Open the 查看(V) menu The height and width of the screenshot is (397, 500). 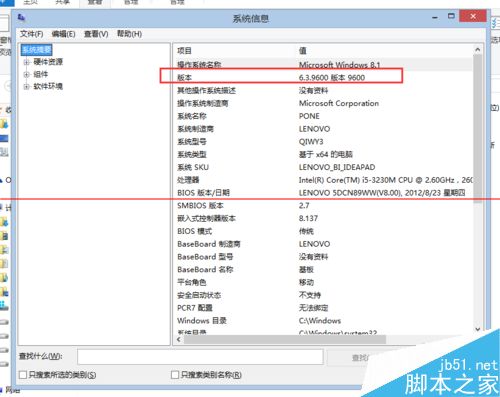pos(96,34)
